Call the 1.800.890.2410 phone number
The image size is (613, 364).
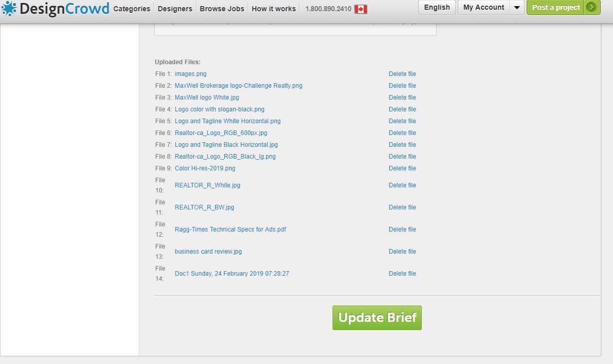coord(328,9)
